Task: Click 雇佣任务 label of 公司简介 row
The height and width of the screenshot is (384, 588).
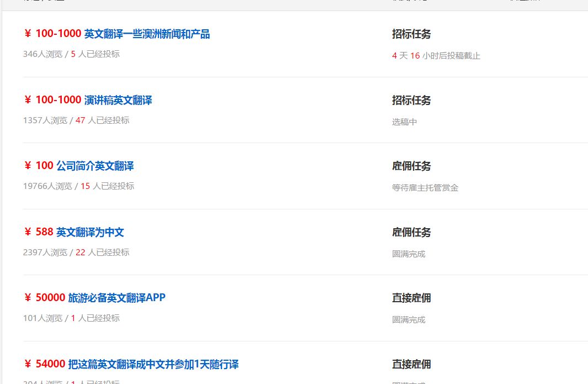Action: (411, 166)
